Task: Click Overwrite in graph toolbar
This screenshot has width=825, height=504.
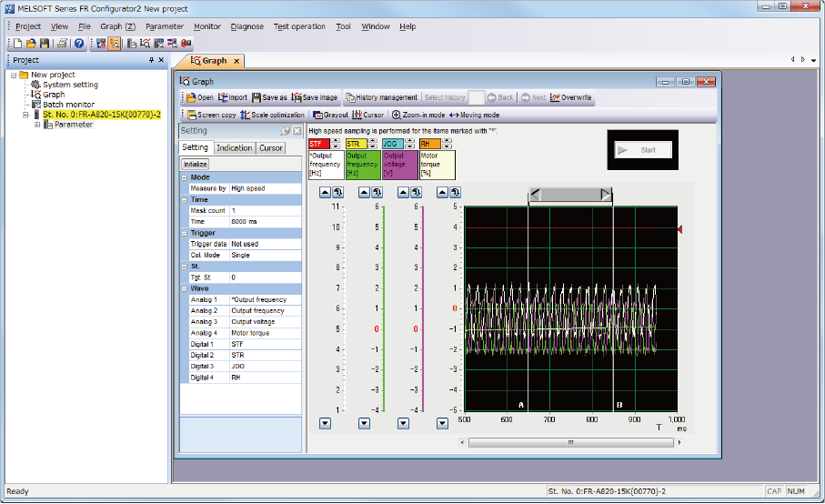Action: 571,97
